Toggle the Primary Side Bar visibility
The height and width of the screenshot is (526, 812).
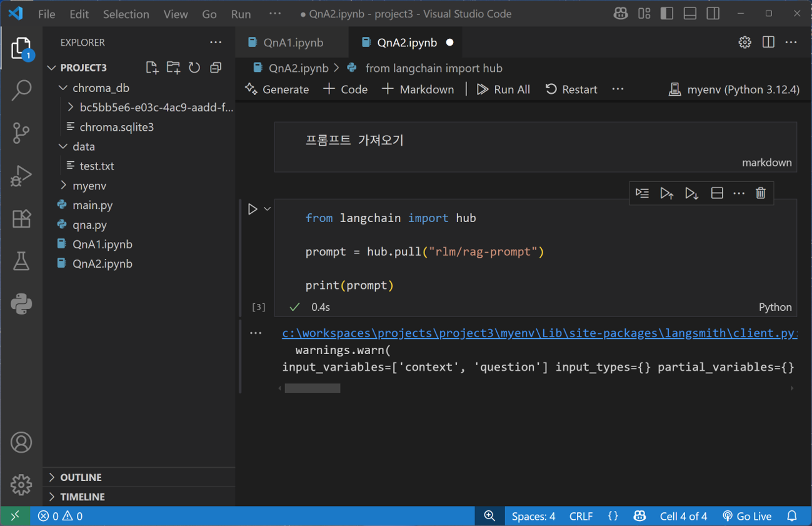click(667, 14)
